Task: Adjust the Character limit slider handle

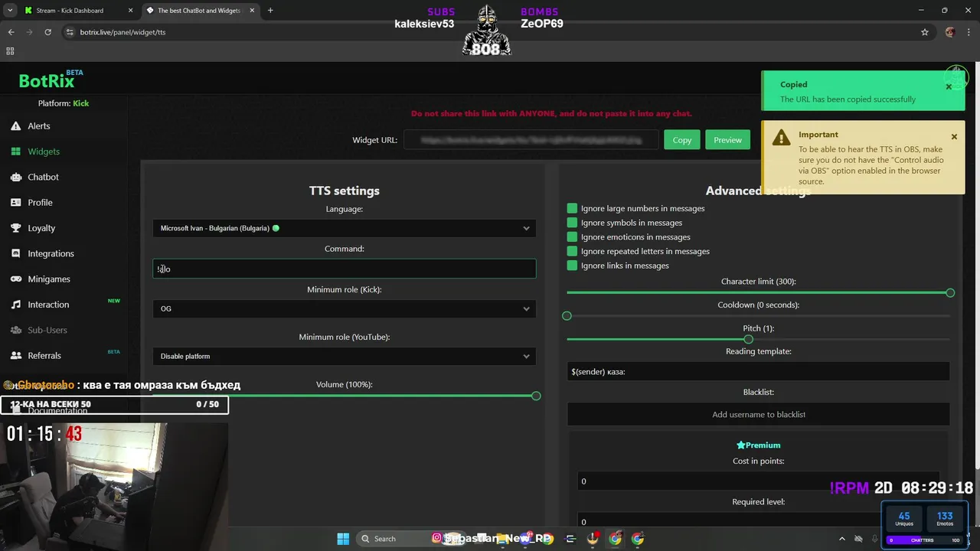Action: (950, 293)
